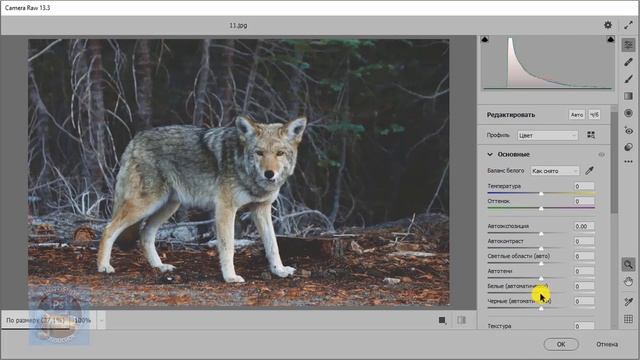
Task: Select the Spot Removal healing tool
Action: point(628,62)
